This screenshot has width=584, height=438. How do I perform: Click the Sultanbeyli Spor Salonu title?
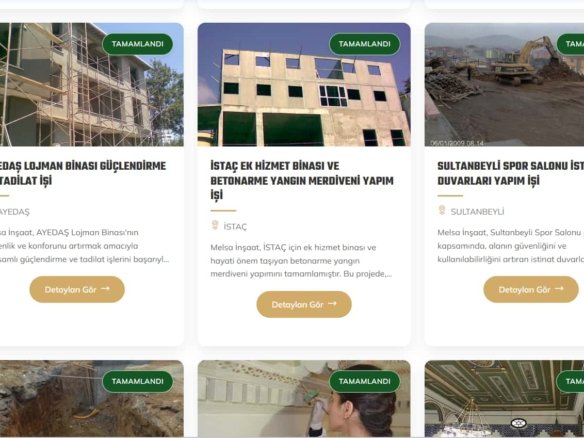pos(511,173)
